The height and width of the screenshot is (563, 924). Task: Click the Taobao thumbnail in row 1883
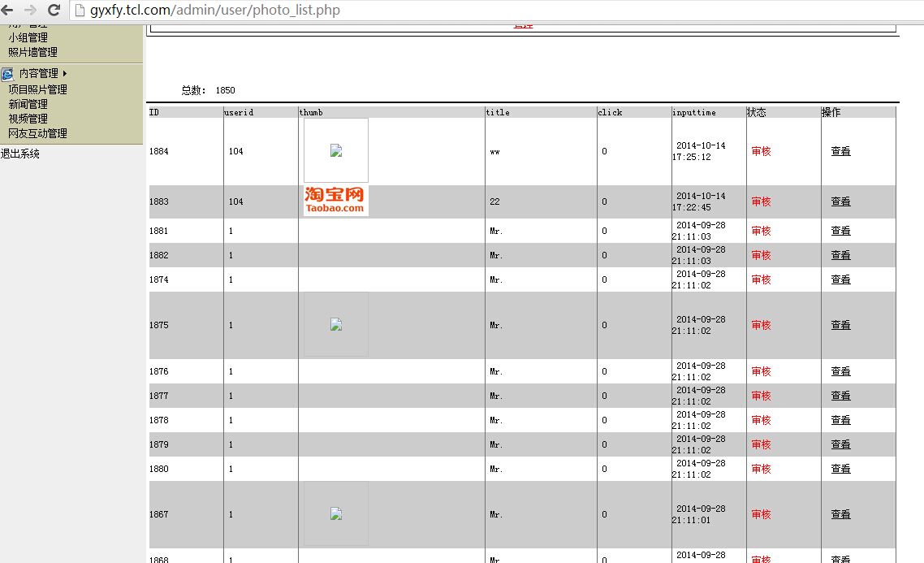335,201
